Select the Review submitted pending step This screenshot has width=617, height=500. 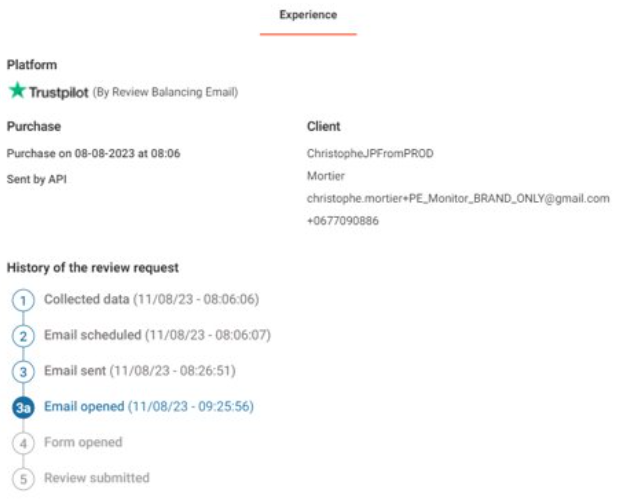[96, 478]
